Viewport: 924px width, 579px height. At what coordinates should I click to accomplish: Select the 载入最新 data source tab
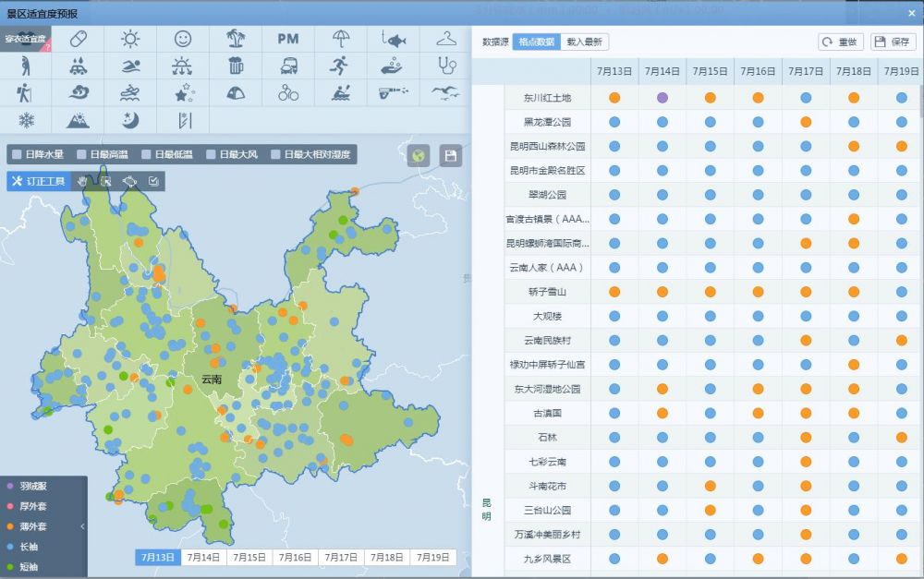pos(584,42)
